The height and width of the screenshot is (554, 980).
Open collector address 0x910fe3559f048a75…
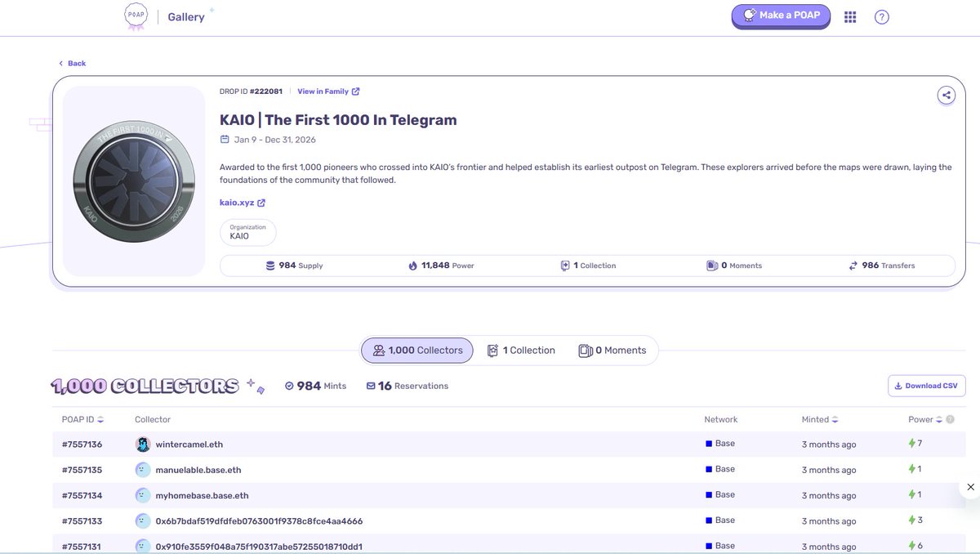[x=259, y=546]
